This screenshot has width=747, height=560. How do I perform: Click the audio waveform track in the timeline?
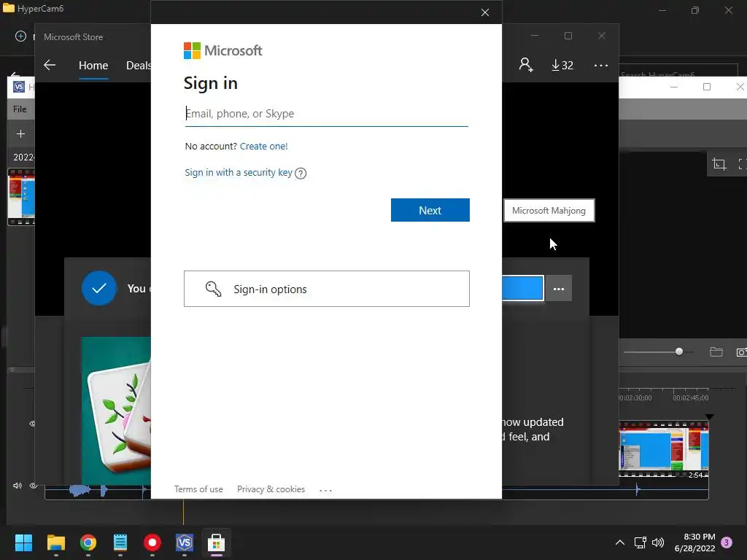coord(376,491)
